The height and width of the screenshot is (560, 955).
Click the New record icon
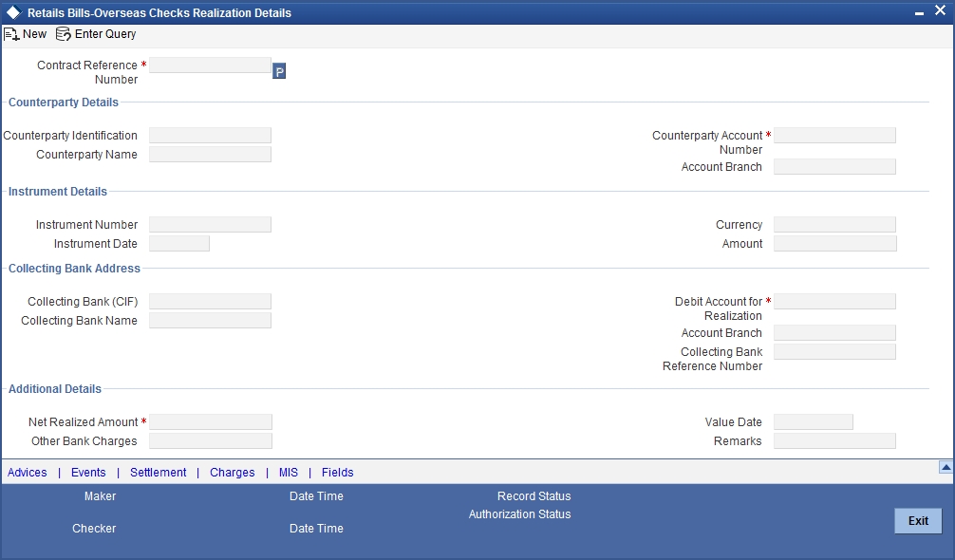[11, 34]
